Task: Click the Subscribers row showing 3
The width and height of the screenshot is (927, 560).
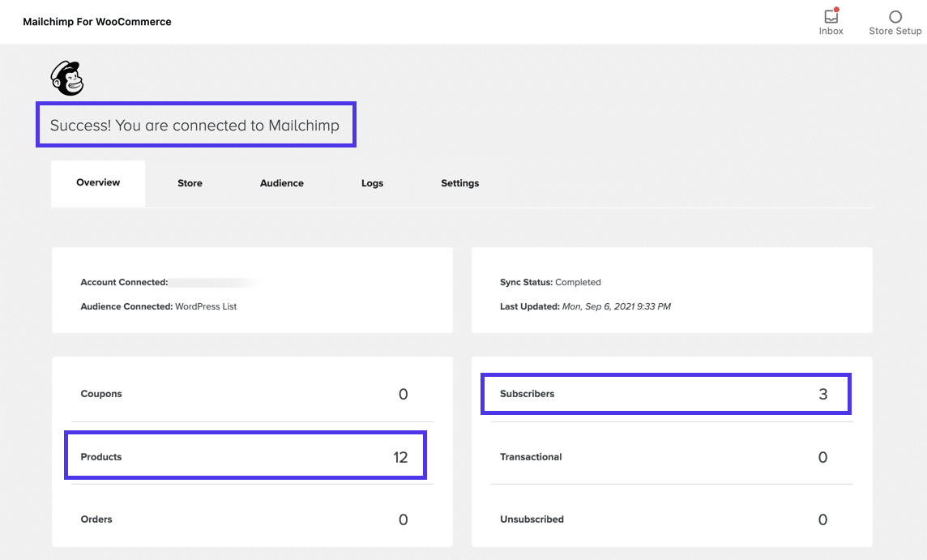Action: [x=666, y=394]
